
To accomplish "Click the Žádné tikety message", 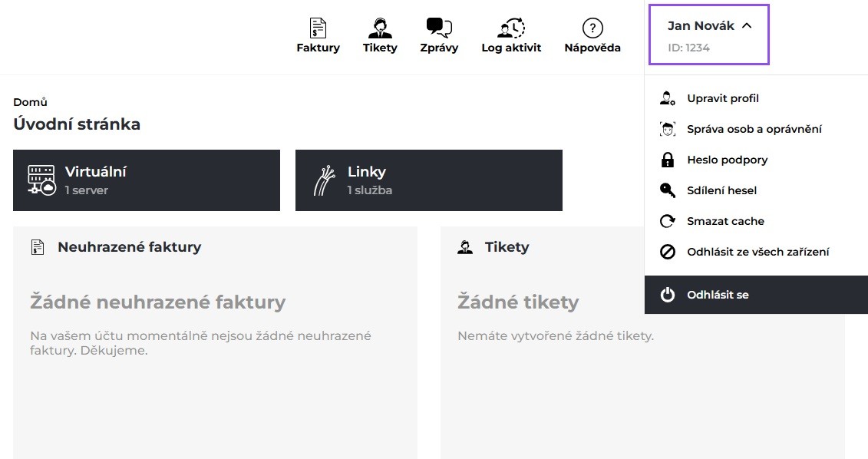I will click(x=518, y=302).
